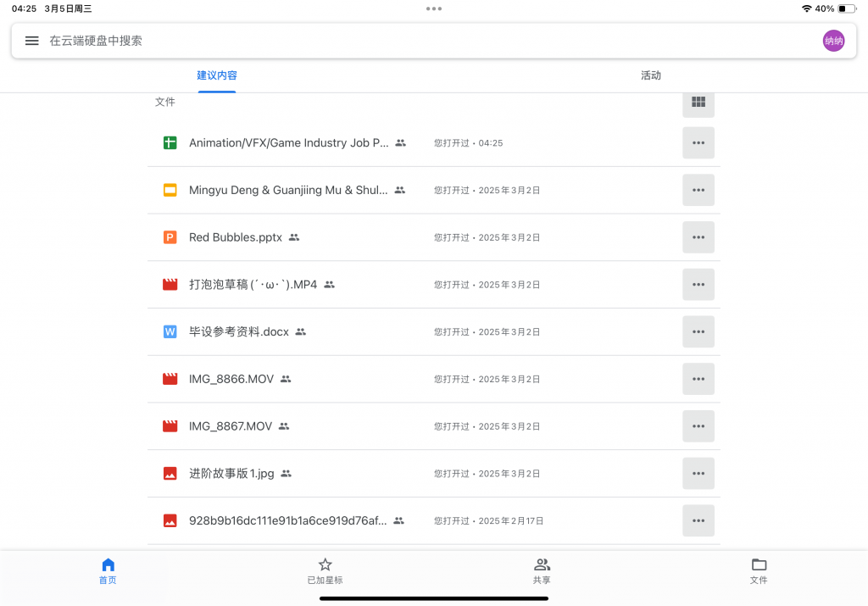The image size is (868, 606).
Task: Open more options for 打泡泡草稿 MP4 video
Action: point(698,285)
